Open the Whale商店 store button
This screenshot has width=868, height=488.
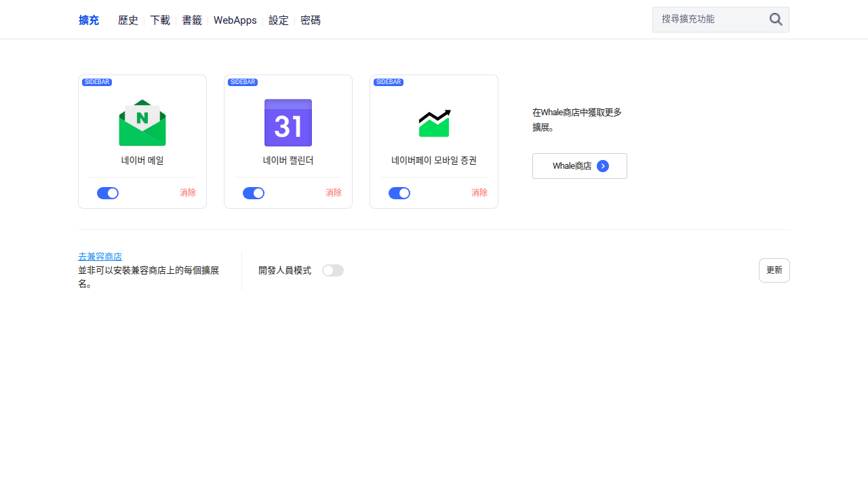pyautogui.click(x=580, y=166)
